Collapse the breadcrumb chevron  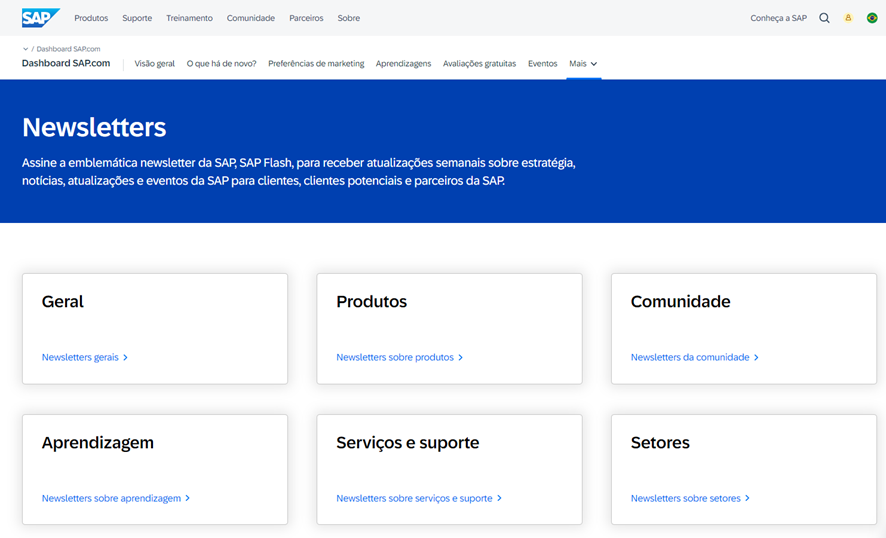click(25, 49)
